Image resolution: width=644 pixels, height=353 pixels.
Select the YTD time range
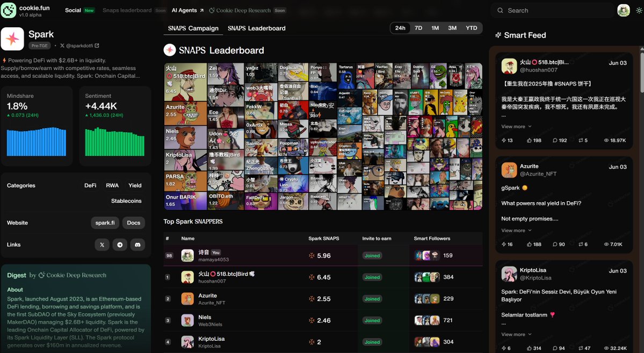[x=472, y=28]
